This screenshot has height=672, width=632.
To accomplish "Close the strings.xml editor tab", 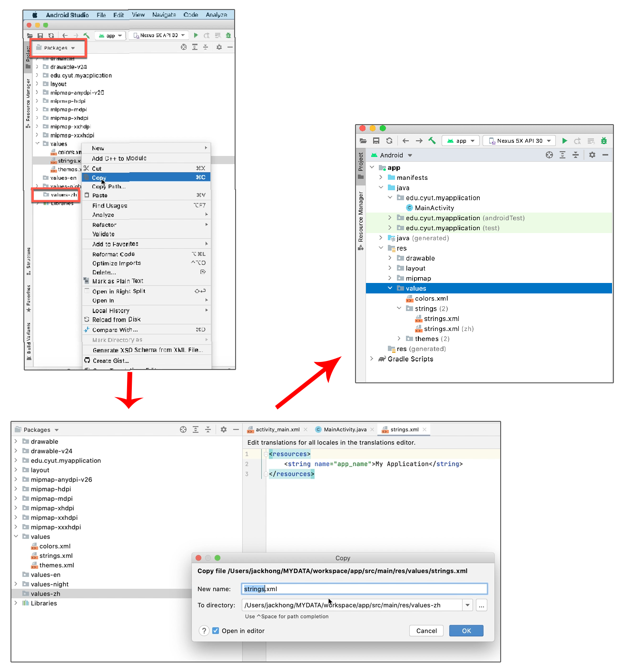I will point(425,429).
